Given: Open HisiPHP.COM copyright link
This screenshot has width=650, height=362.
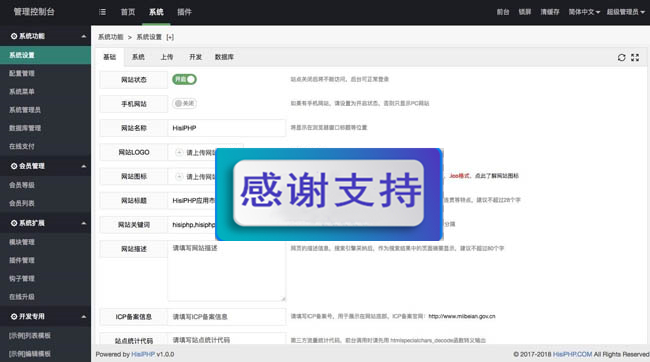Looking at the screenshot, I should (572, 355).
